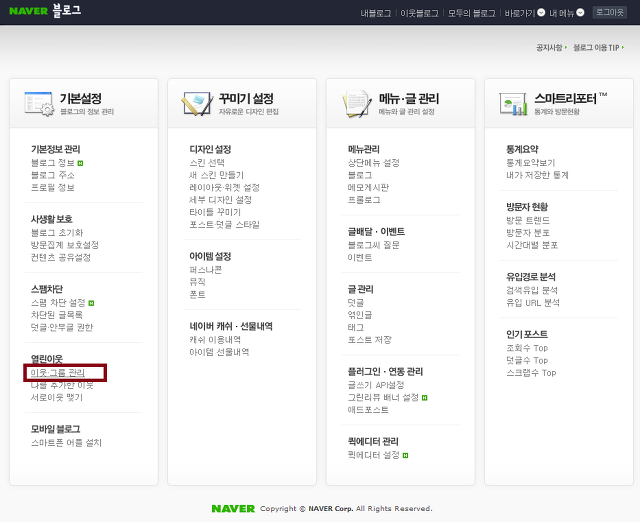This screenshot has height=522, width=640.
Task: Open 이벤트 under 글배달
Action: (360, 258)
